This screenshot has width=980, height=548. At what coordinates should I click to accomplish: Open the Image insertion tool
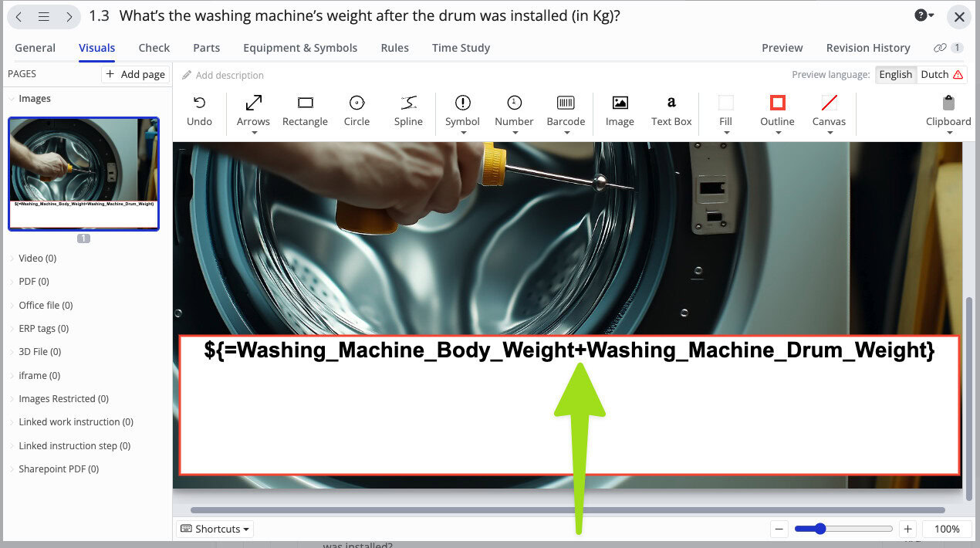(620, 110)
